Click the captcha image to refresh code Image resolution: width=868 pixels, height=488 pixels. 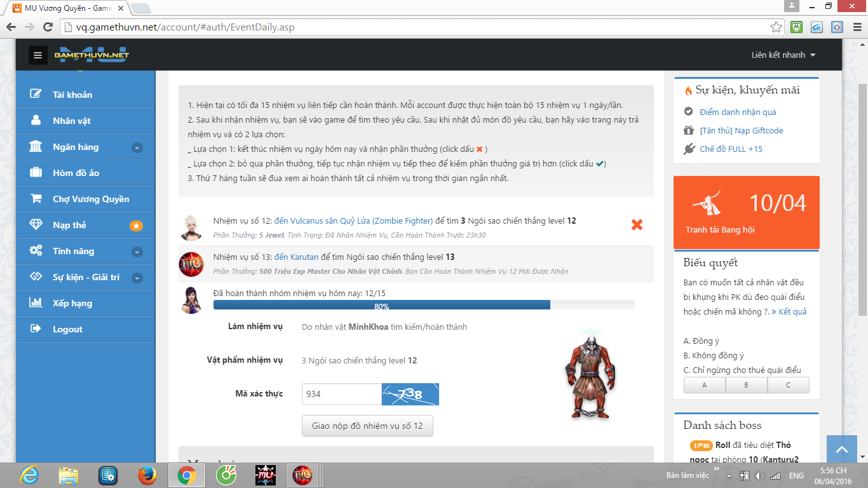[x=410, y=394]
